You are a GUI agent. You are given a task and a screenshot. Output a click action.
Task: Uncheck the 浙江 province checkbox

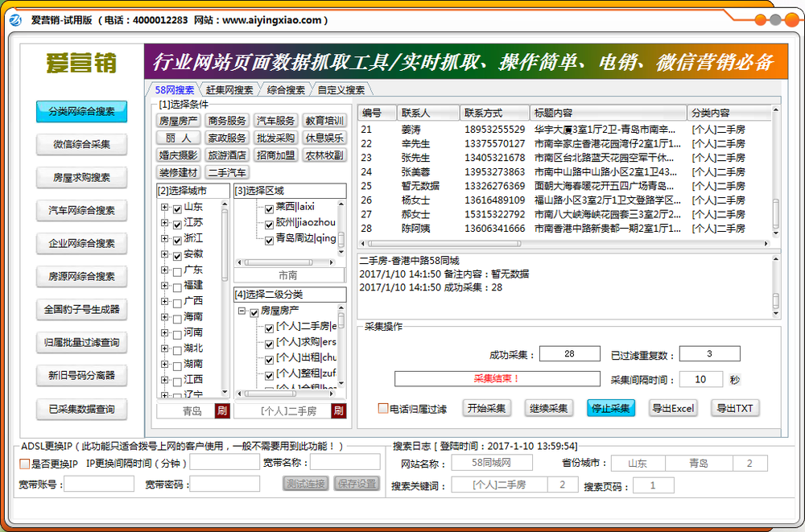pos(177,240)
